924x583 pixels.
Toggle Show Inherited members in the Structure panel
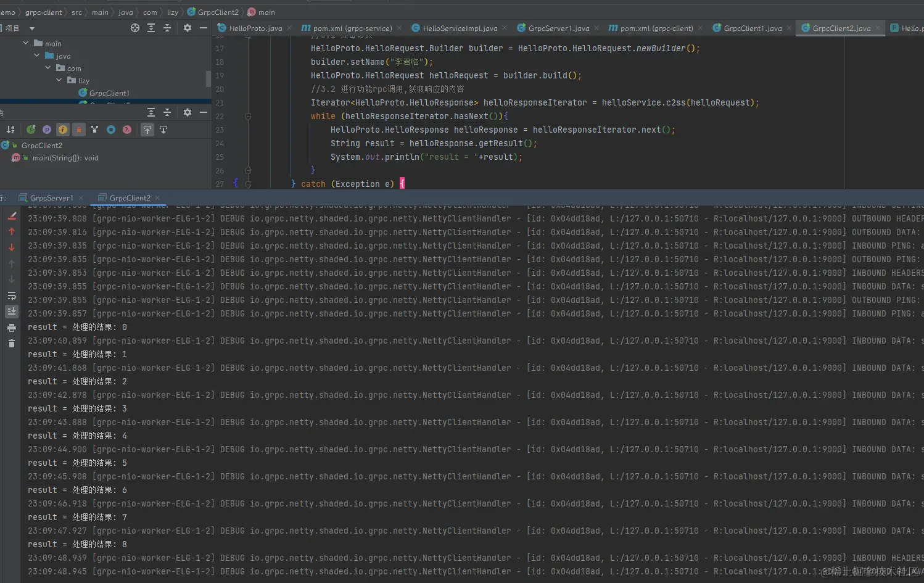(x=31, y=130)
